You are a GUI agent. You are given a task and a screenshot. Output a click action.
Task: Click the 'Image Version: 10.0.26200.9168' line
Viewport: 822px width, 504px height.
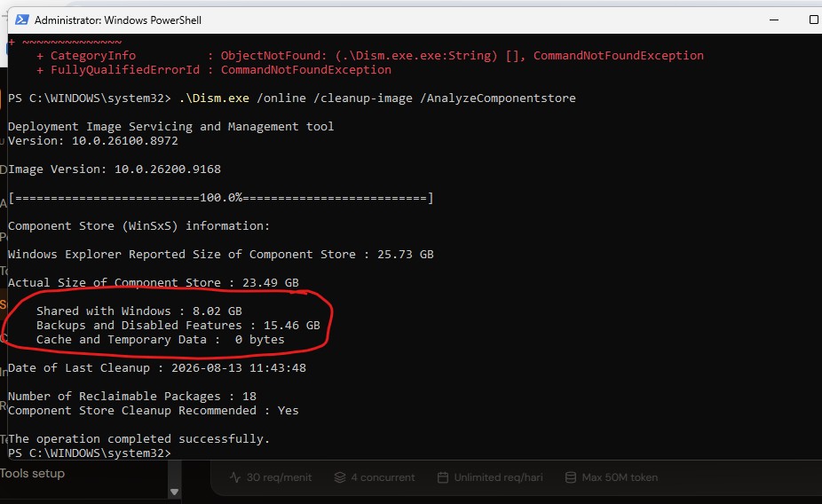[115, 169]
